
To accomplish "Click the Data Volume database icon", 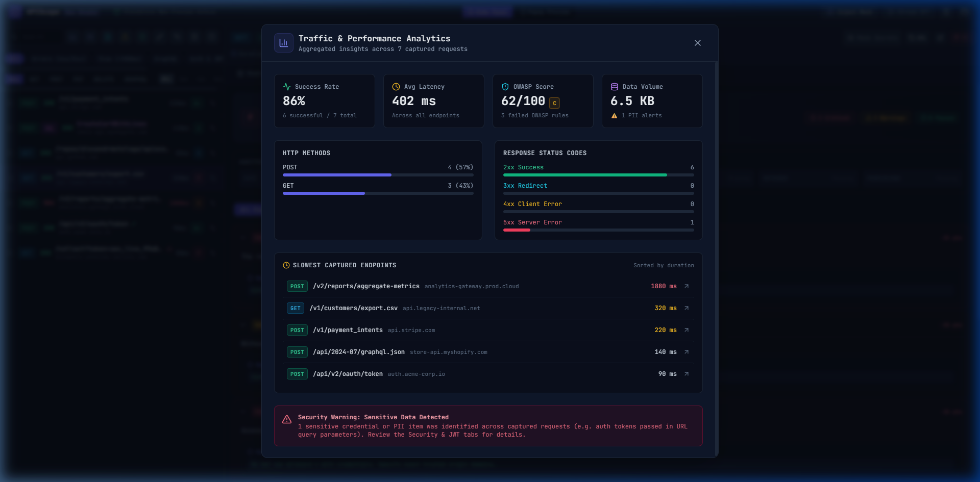I will tap(615, 87).
